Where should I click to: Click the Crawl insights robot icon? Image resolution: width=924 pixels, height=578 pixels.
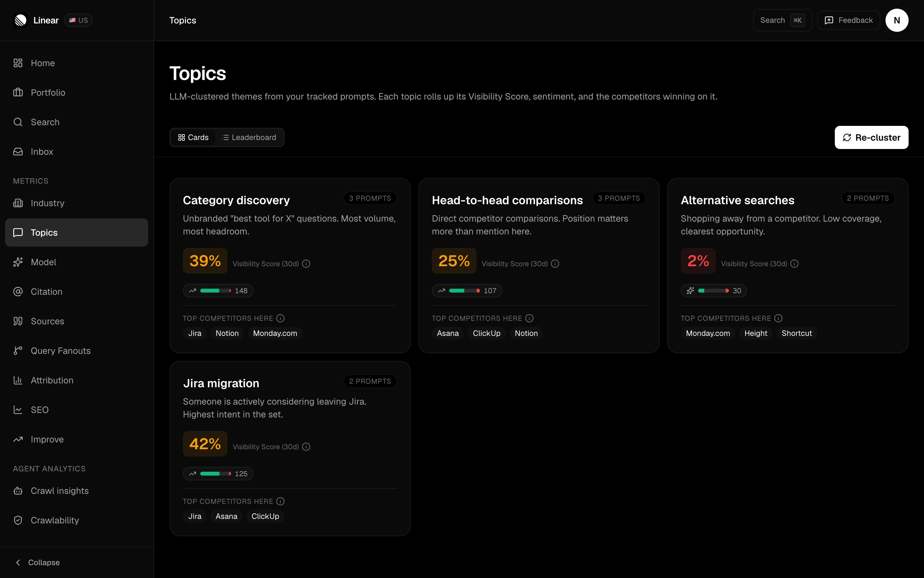pos(18,491)
